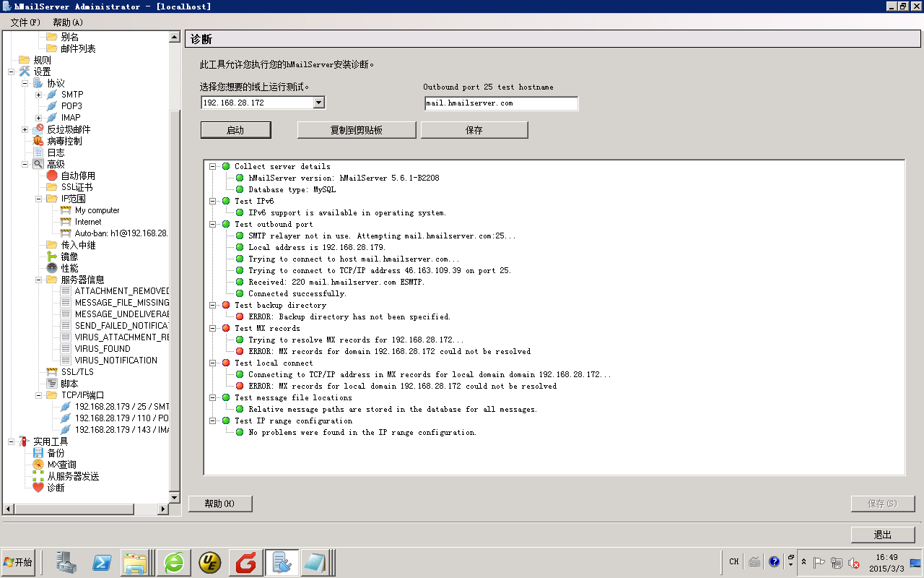
Task: Open the 从服务器发送 icon
Action: 38,476
